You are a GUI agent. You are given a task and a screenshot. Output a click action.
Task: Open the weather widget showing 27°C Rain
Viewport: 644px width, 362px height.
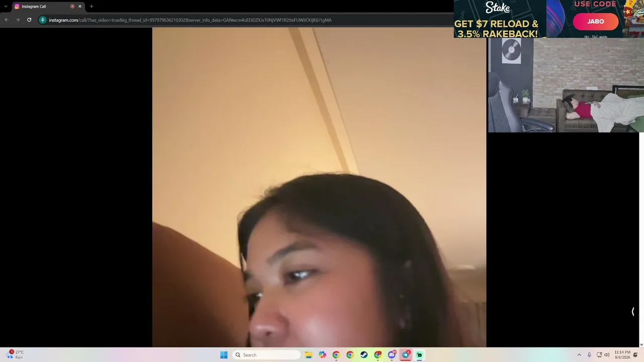coord(15,354)
